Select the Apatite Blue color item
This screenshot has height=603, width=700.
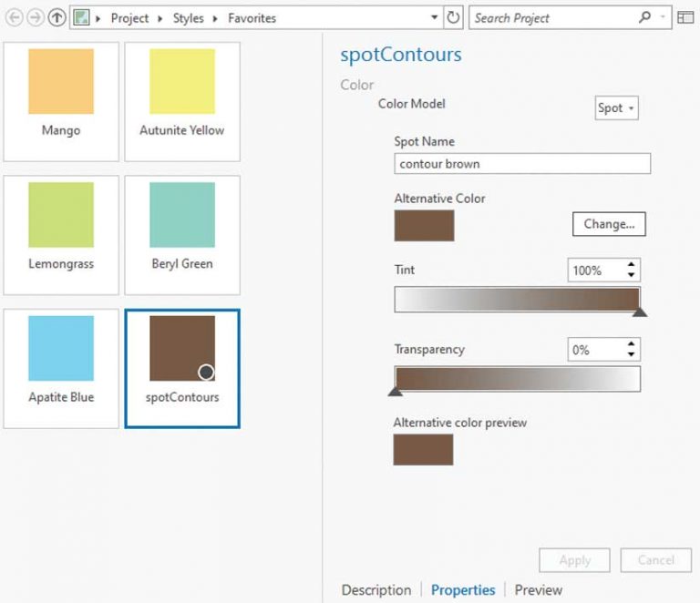(x=61, y=368)
